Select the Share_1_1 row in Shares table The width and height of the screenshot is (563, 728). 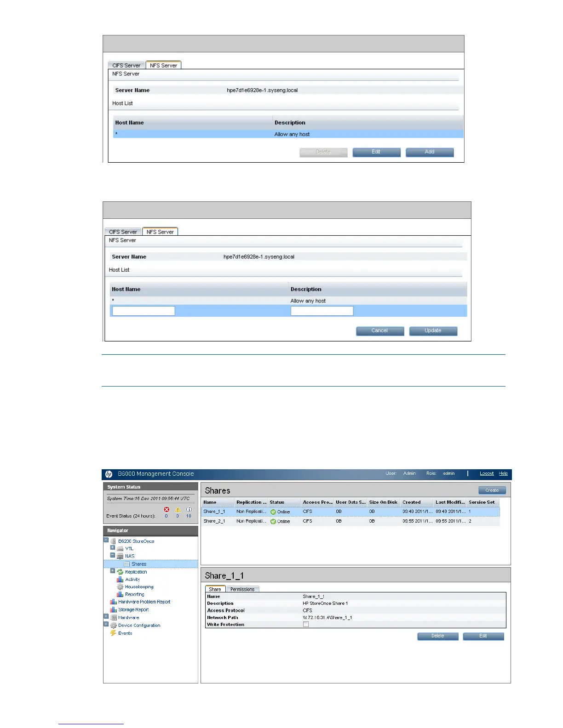351,512
